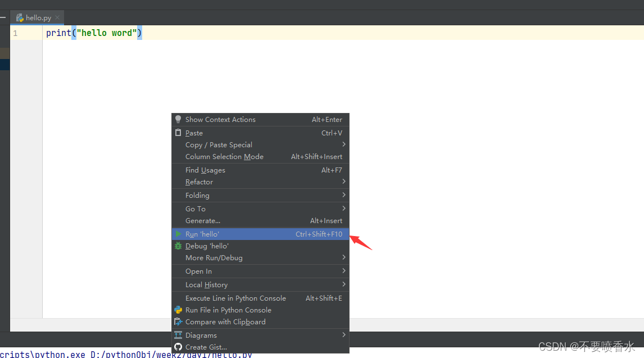
Task: Open the Local History submenu
Action: coord(206,284)
